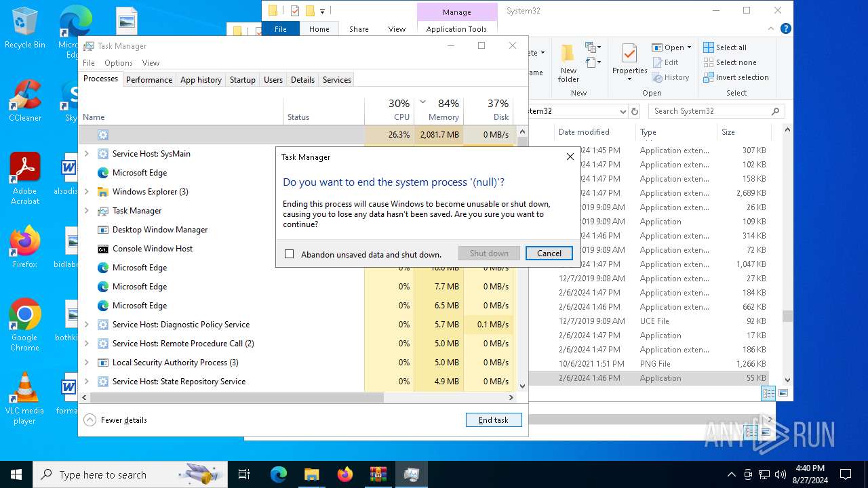Close the end system process dialog
This screenshot has width=868, height=488.
pyautogui.click(x=570, y=157)
